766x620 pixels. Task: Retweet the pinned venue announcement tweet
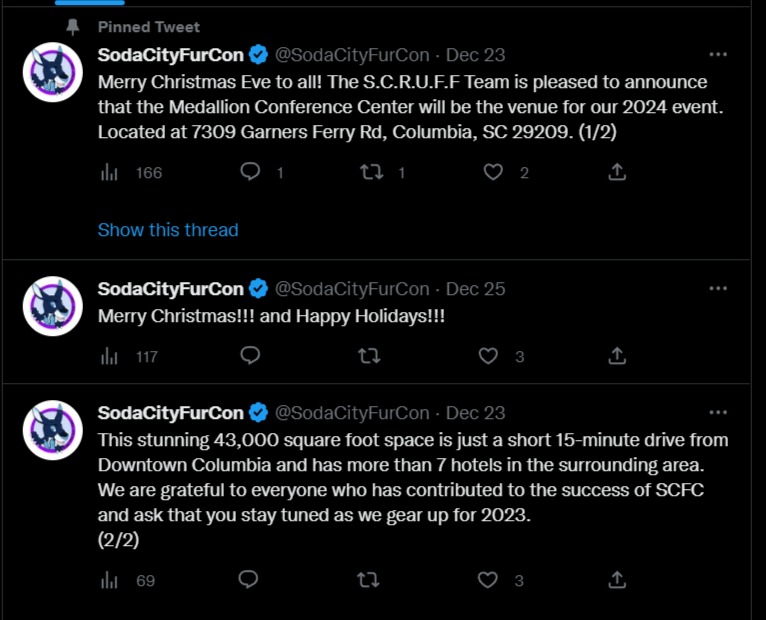(369, 172)
